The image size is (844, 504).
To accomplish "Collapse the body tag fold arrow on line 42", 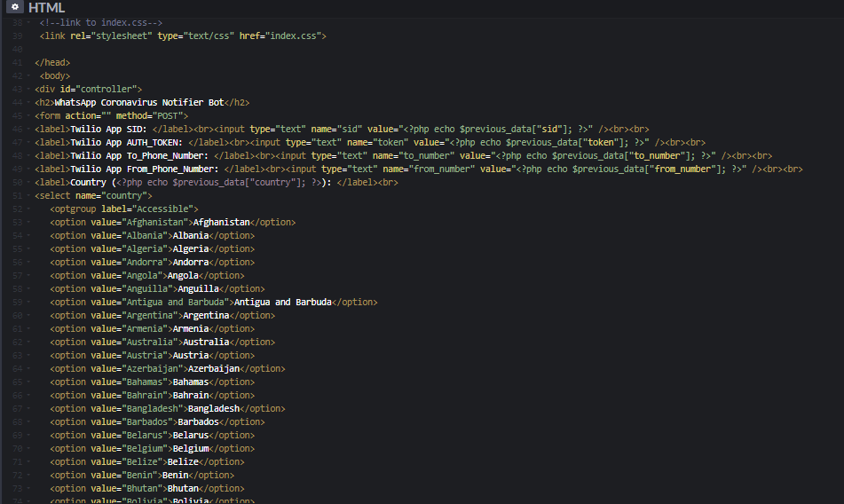I will click(29, 76).
